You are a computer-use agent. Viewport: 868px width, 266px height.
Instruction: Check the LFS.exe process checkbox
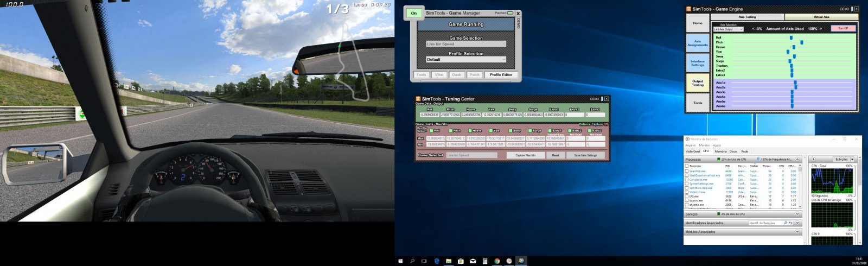[x=687, y=197]
